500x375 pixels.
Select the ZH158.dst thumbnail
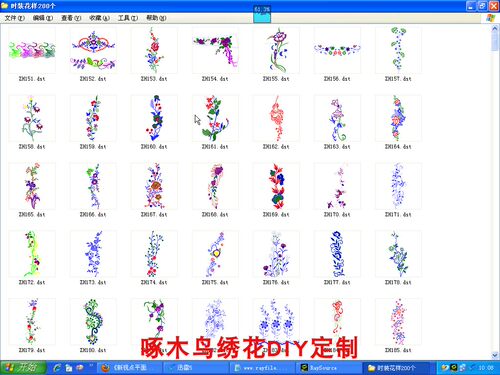32,118
